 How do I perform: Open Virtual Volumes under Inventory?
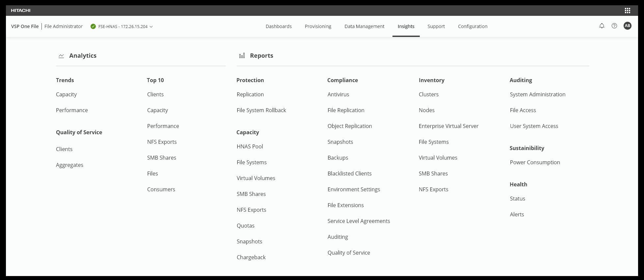(x=438, y=158)
